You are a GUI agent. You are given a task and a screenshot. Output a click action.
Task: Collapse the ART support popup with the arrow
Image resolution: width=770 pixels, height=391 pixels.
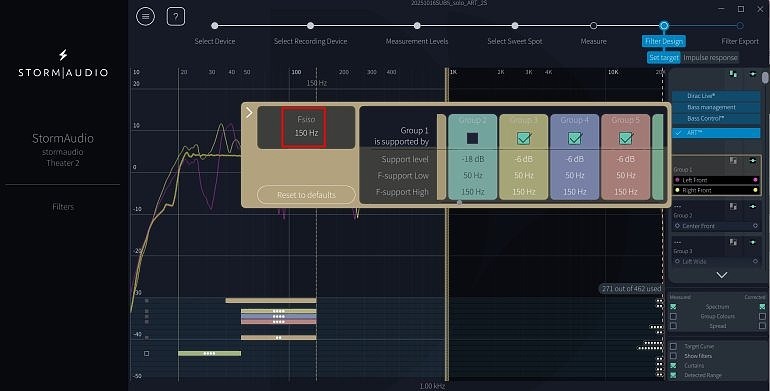[249, 112]
